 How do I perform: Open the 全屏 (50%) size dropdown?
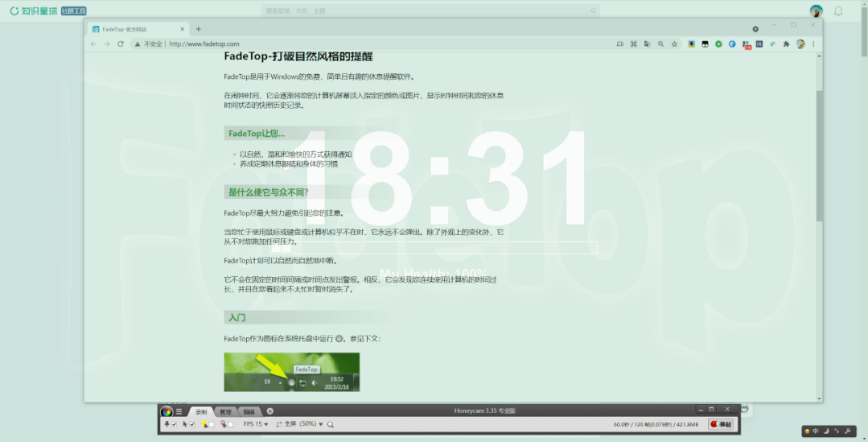(299, 424)
